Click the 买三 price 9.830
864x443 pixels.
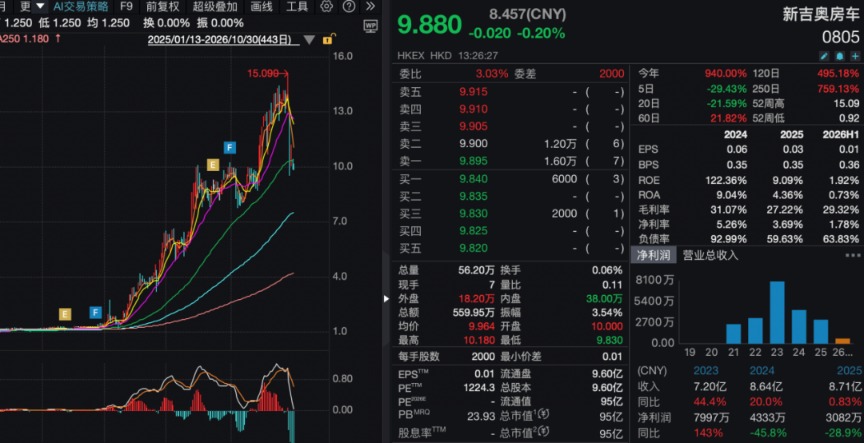[x=473, y=213]
